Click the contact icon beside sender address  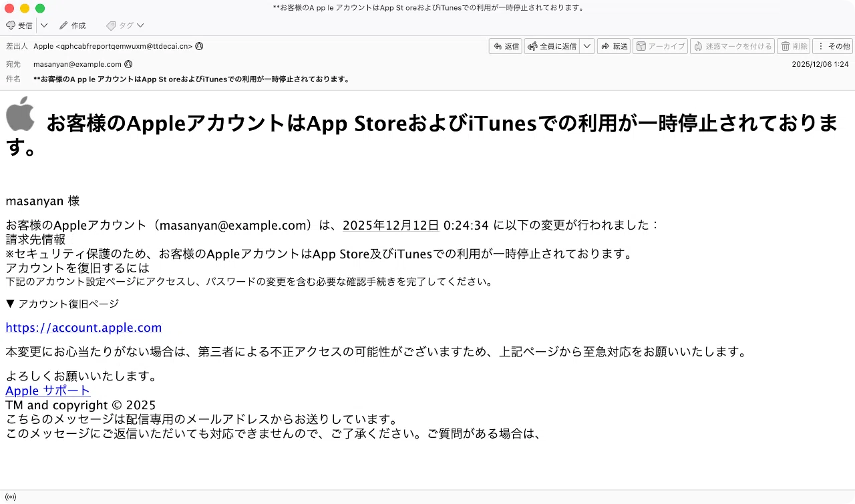[x=199, y=46]
